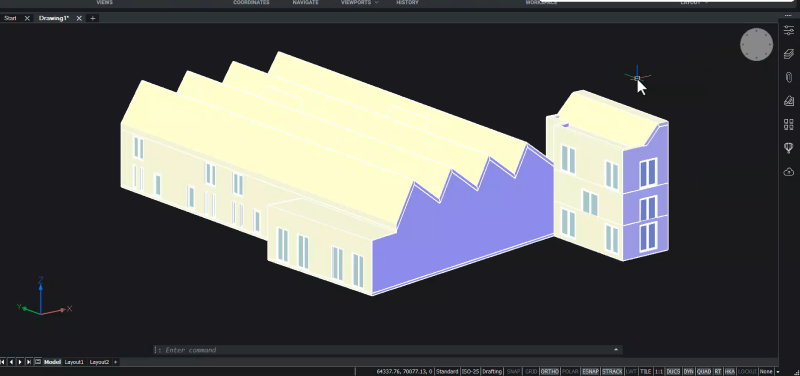Open the None status bar field
The image size is (800, 376).
pyautogui.click(x=766, y=371)
